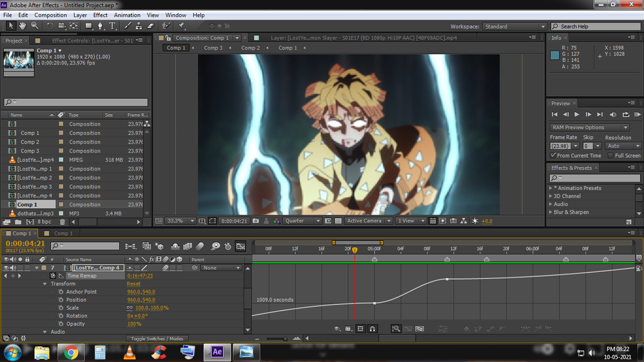Collapse the Transform property group
This screenshot has width=644, height=362.
(x=44, y=284)
